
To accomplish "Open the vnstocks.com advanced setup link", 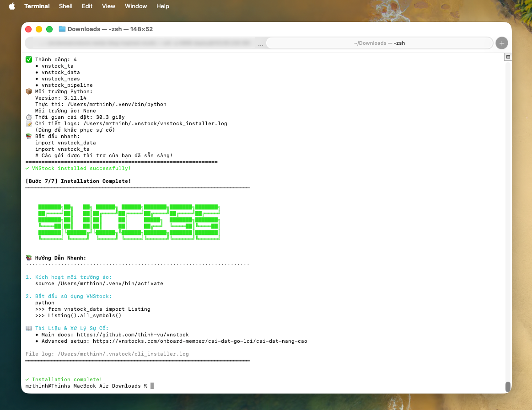I will tap(200, 341).
